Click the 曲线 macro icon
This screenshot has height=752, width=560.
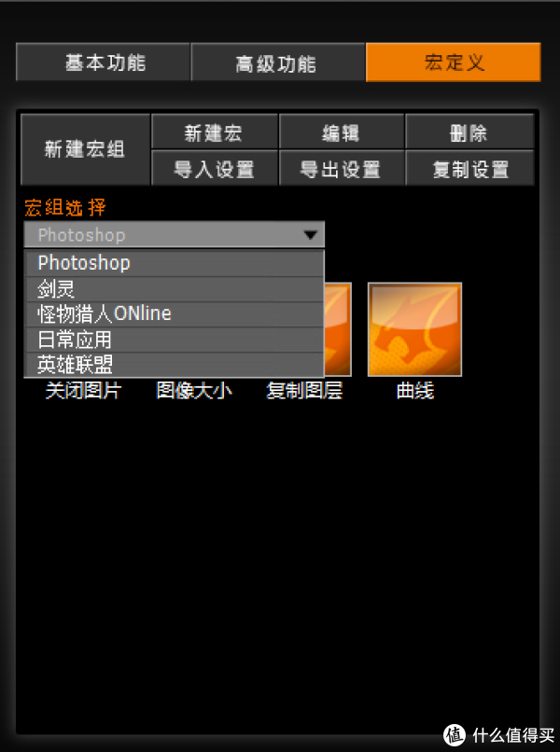pyautogui.click(x=414, y=329)
